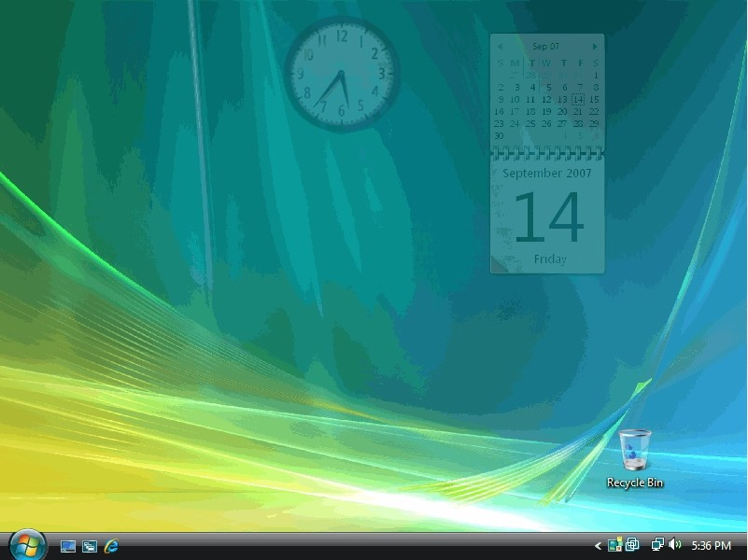Select date 21 in calendar gadget
The height and width of the screenshot is (560, 748).
[578, 111]
